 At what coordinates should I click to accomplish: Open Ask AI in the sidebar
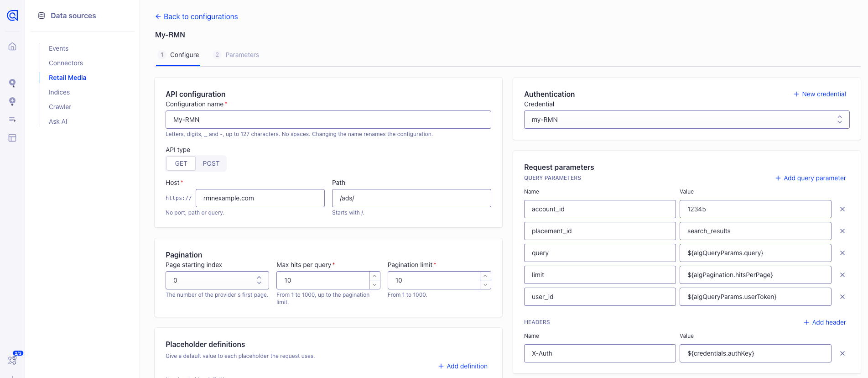(58, 121)
